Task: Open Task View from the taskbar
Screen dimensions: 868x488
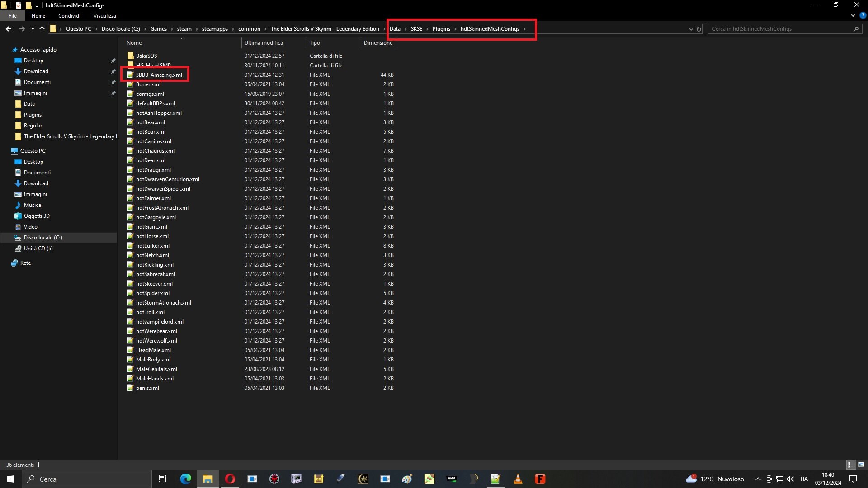Action: click(x=163, y=479)
